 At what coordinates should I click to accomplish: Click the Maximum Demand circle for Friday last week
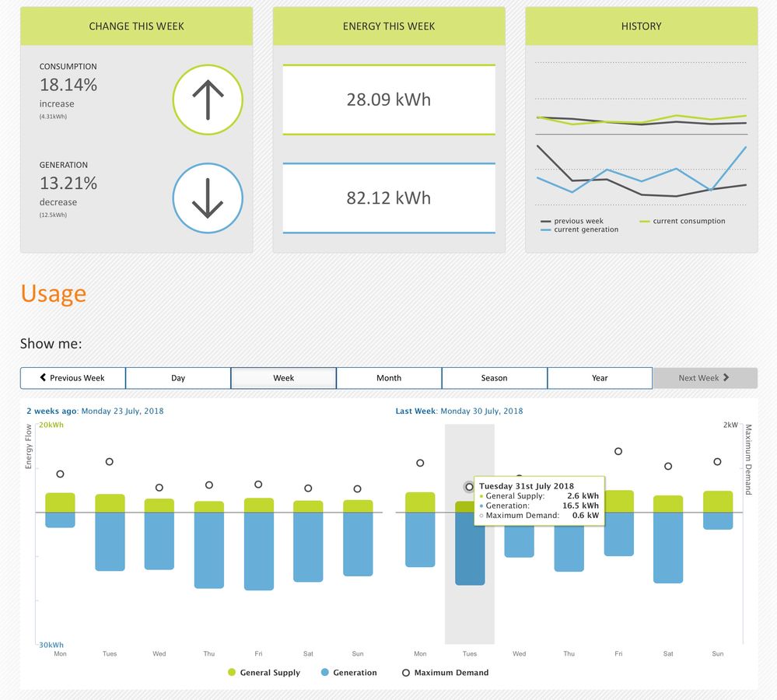618,451
